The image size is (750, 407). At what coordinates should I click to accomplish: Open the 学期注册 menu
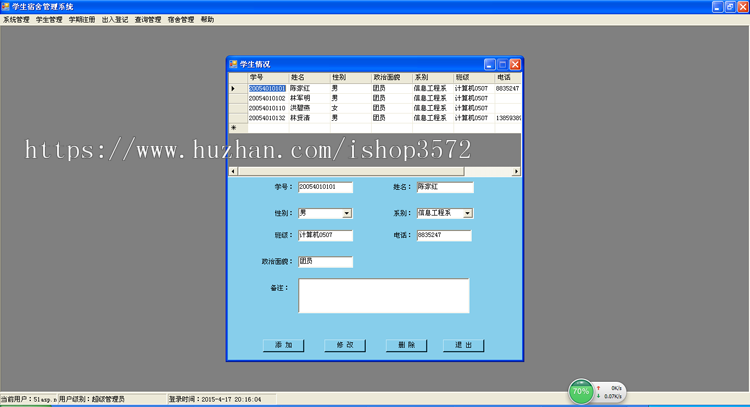[82, 20]
